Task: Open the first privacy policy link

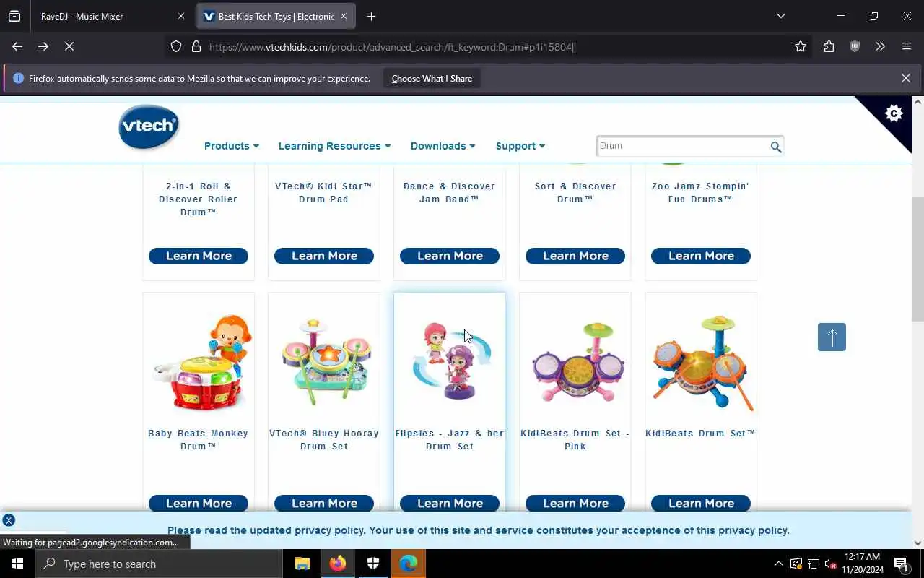Action: pyautogui.click(x=329, y=530)
